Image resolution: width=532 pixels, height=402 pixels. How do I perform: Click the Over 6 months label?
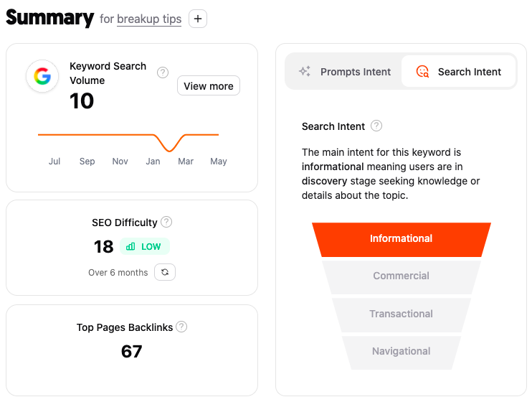click(118, 273)
